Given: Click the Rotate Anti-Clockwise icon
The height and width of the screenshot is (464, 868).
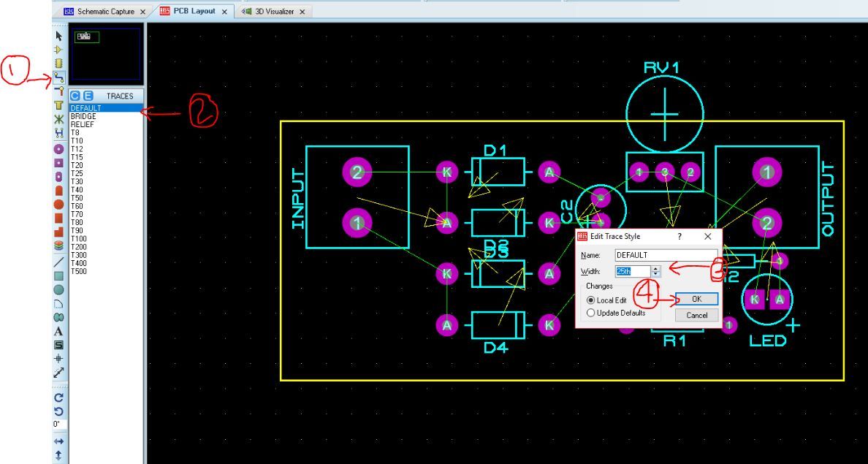Looking at the screenshot, I should [58, 411].
